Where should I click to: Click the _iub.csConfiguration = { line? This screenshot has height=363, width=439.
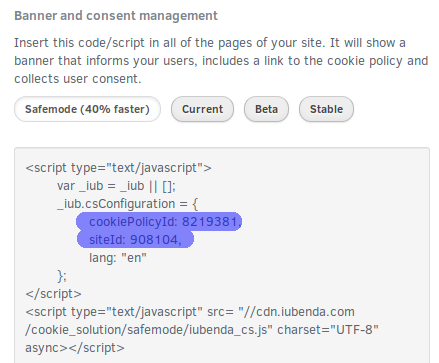128,204
